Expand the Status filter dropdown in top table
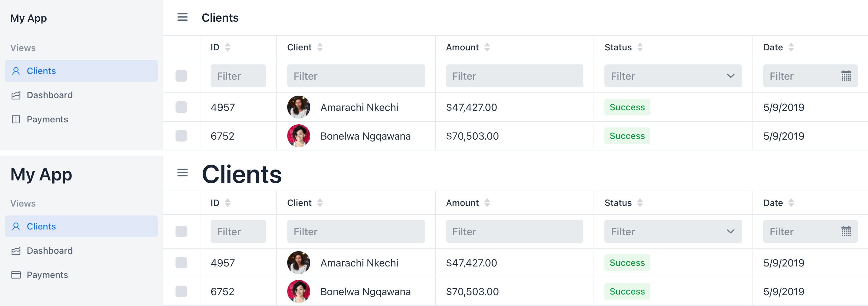This screenshot has height=306, width=868. coord(673,76)
